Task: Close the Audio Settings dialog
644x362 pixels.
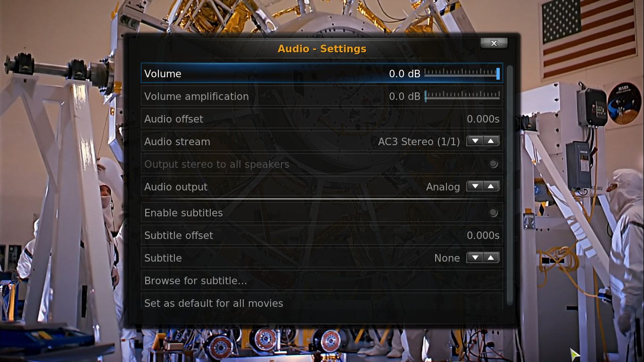Action: [x=494, y=43]
